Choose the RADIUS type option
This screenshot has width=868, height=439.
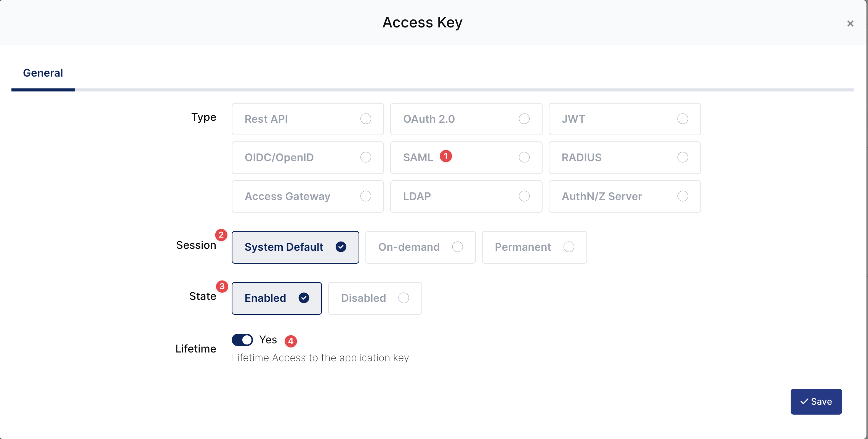click(x=624, y=158)
